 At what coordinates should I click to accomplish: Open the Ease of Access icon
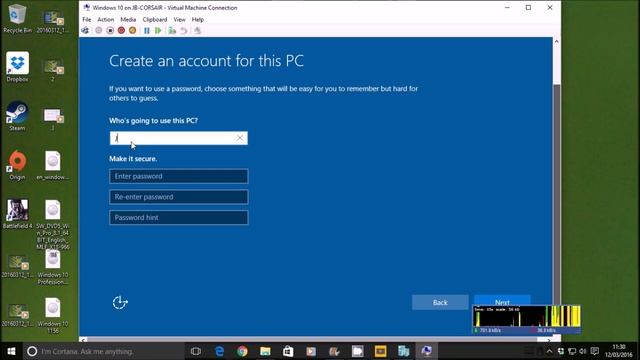(x=120, y=302)
